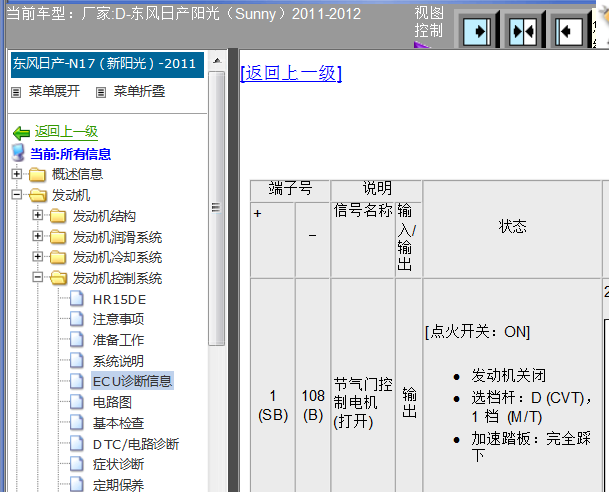Expand the 发动机冷却系统 node
This screenshot has width=609, height=492.
[38, 256]
